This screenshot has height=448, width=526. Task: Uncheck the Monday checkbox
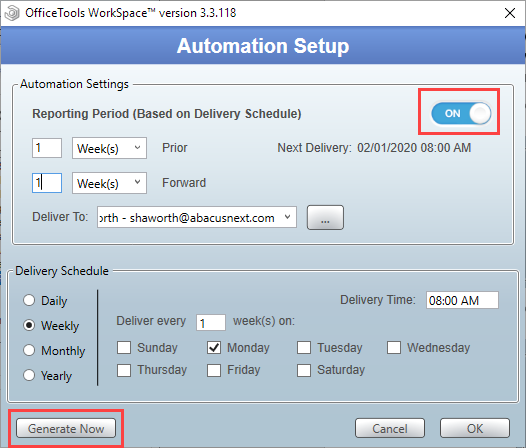click(214, 348)
